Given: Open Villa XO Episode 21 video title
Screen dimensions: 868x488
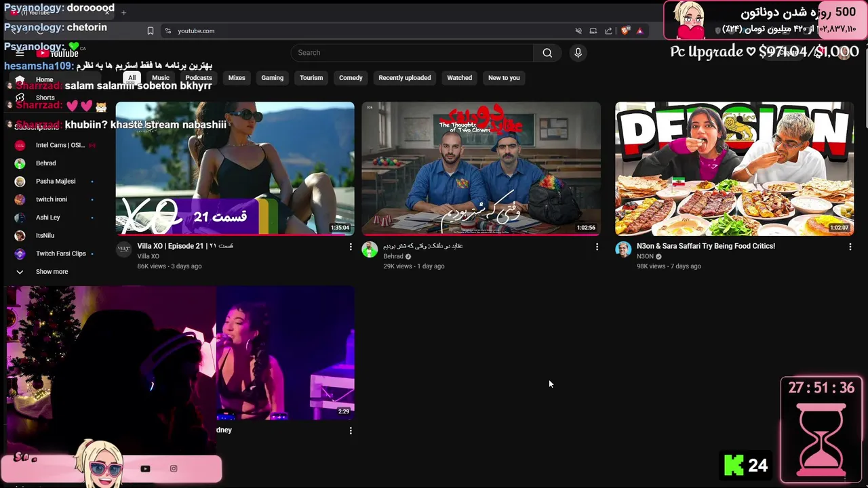Looking at the screenshot, I should 185,246.
